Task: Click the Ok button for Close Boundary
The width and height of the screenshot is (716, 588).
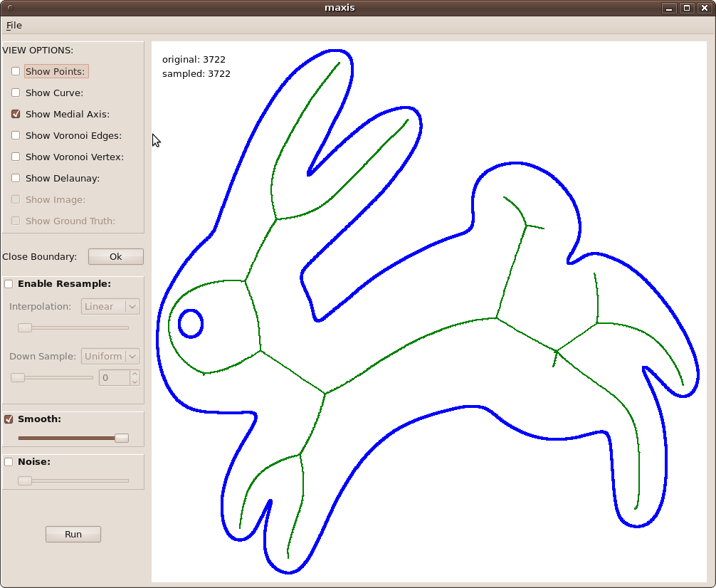Action: click(115, 256)
